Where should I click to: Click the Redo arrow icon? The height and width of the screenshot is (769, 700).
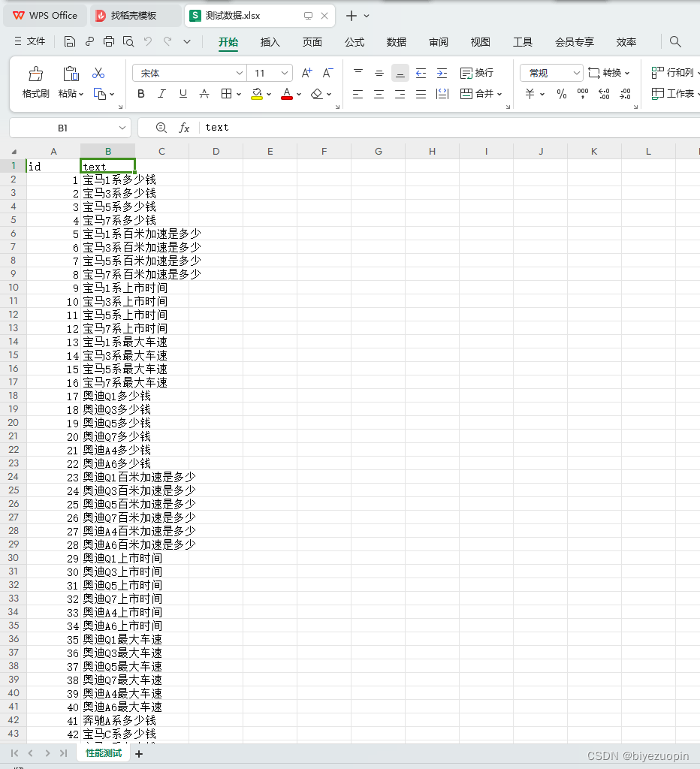coord(167,42)
